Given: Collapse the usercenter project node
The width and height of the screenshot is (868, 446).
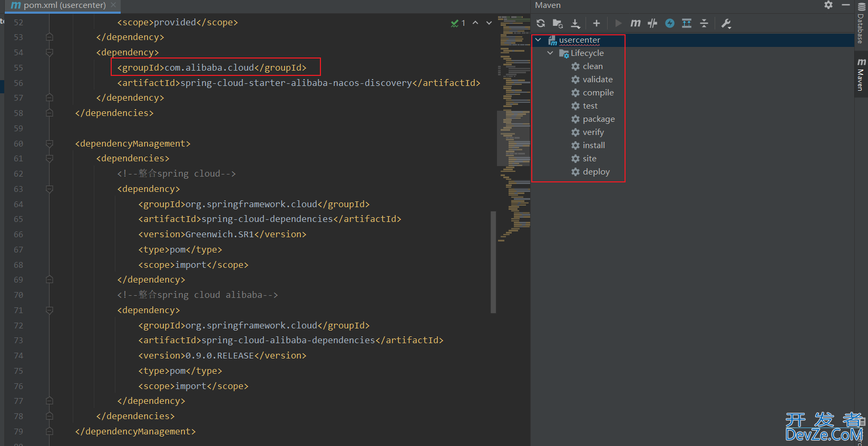Looking at the screenshot, I should pyautogui.click(x=538, y=40).
